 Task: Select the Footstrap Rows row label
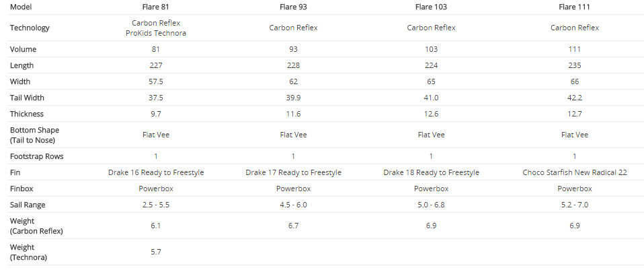[x=36, y=156]
